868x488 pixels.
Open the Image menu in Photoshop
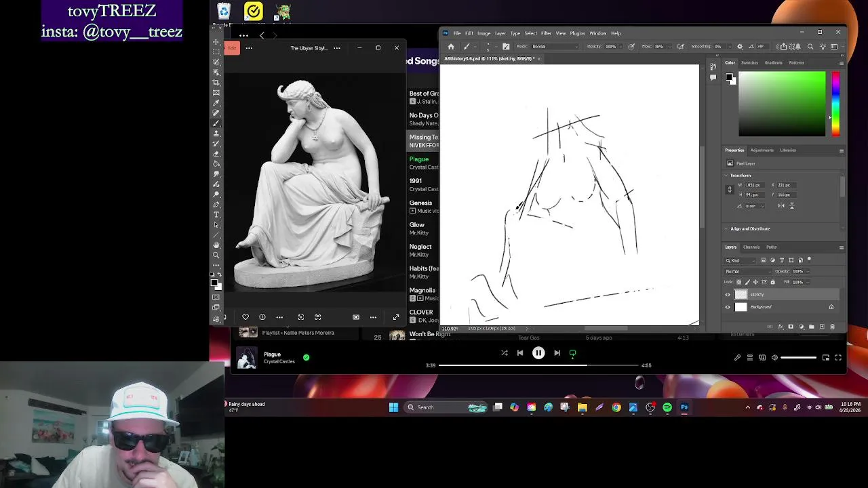484,33
